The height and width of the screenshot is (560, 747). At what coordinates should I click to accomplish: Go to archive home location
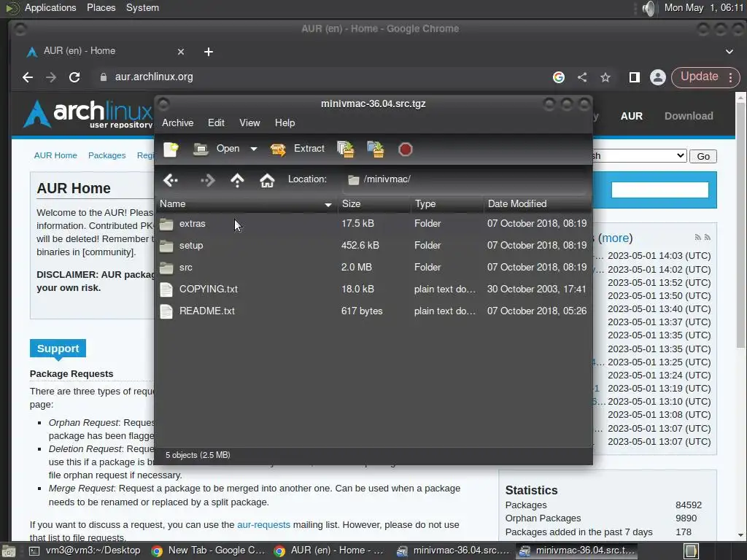point(267,180)
